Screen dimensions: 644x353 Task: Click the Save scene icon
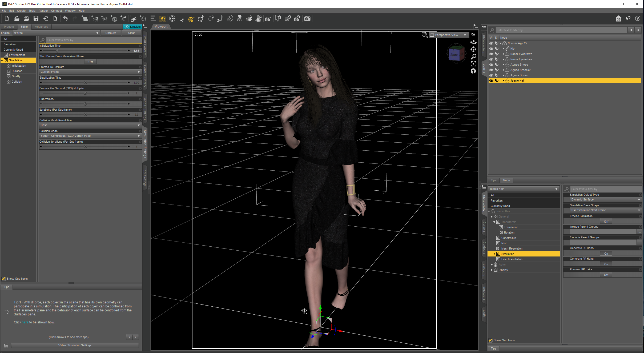click(36, 18)
